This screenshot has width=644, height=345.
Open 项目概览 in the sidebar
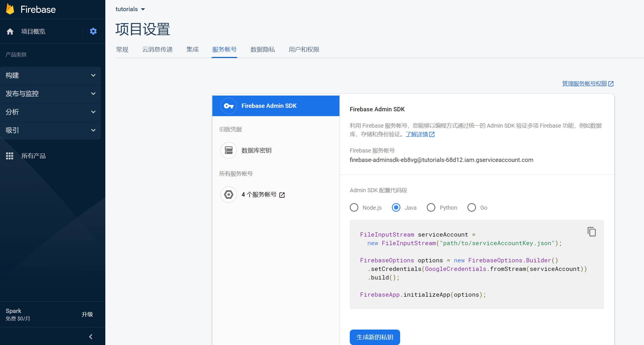point(33,31)
